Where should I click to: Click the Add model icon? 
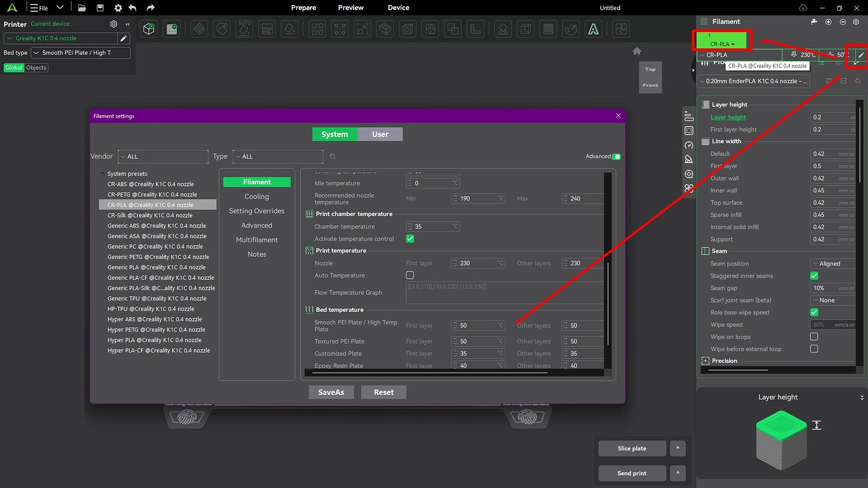point(148,28)
